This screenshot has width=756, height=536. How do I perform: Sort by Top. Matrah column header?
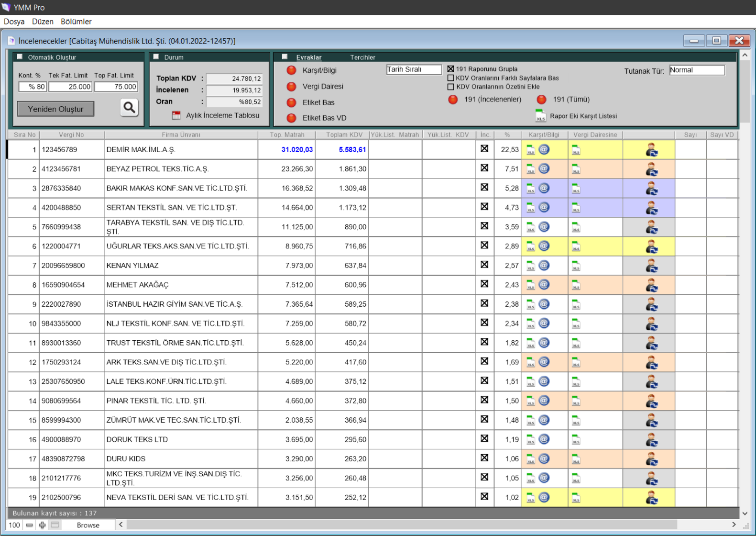[287, 135]
